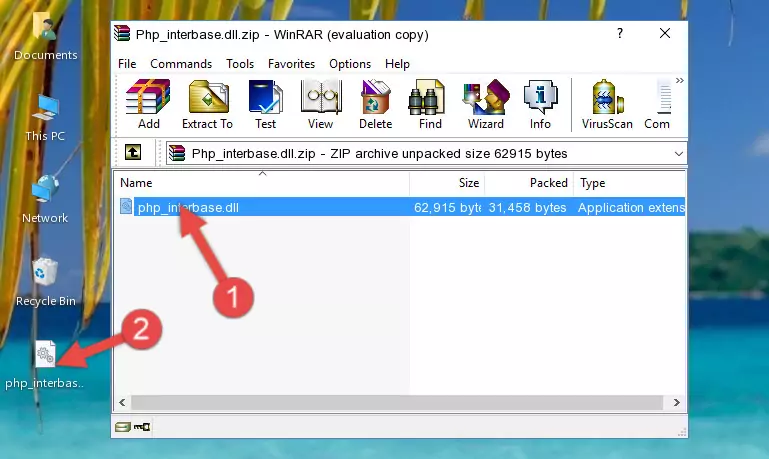This screenshot has width=769, height=459.
Task: Open the Commands menu
Action: coord(181,64)
